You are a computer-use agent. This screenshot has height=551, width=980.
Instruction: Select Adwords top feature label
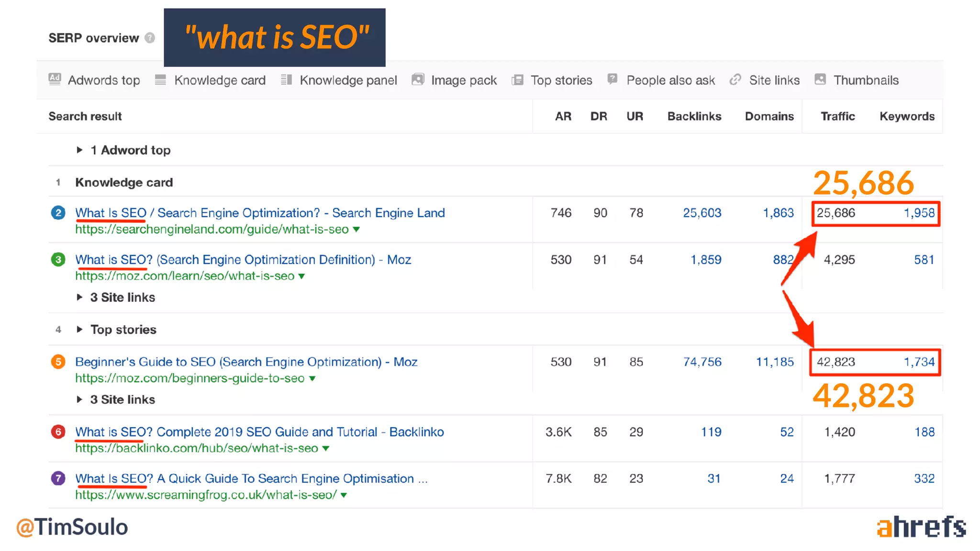[x=104, y=80]
